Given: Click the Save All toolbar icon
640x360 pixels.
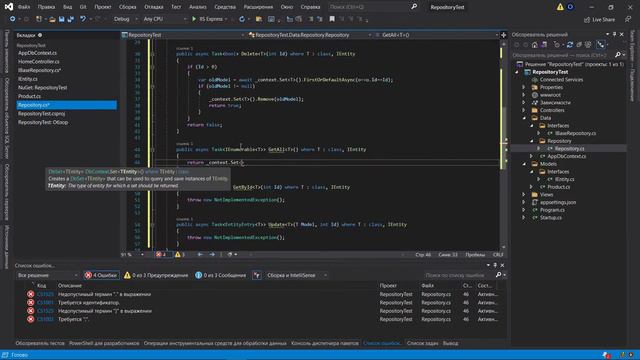Looking at the screenshot, I should pyautogui.click(x=71, y=19).
